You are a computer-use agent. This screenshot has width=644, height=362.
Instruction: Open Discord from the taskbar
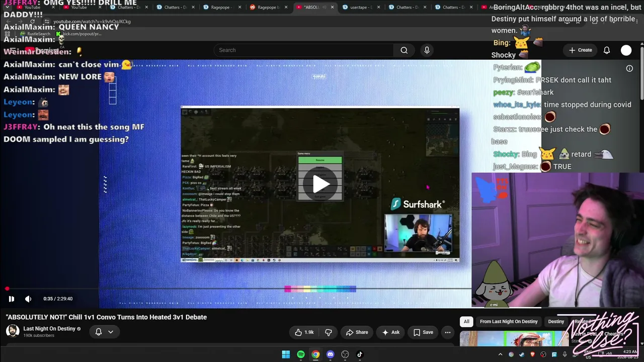[x=330, y=354]
